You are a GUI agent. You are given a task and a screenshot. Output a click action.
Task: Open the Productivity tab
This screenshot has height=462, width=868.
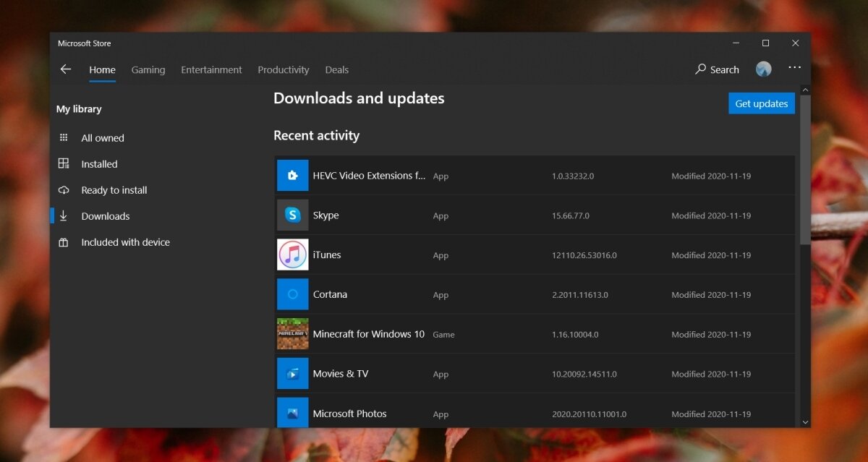click(x=283, y=70)
